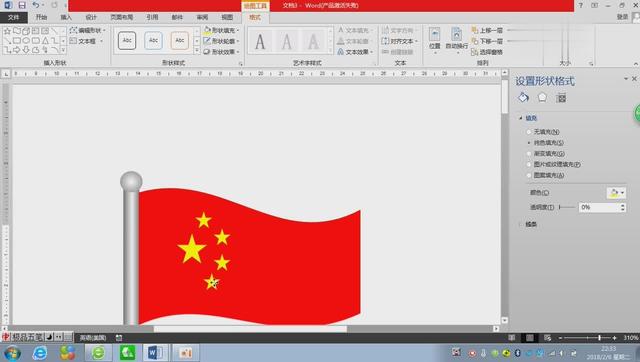Viewport: 640px width, 362px height.
Task: Open the Size group dialog launcher
Action: click(591, 64)
